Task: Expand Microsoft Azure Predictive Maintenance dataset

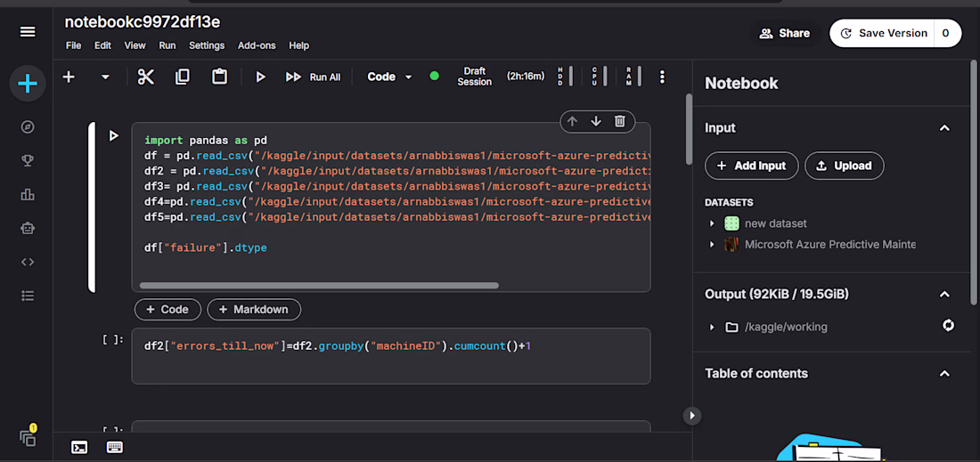Action: (712, 245)
